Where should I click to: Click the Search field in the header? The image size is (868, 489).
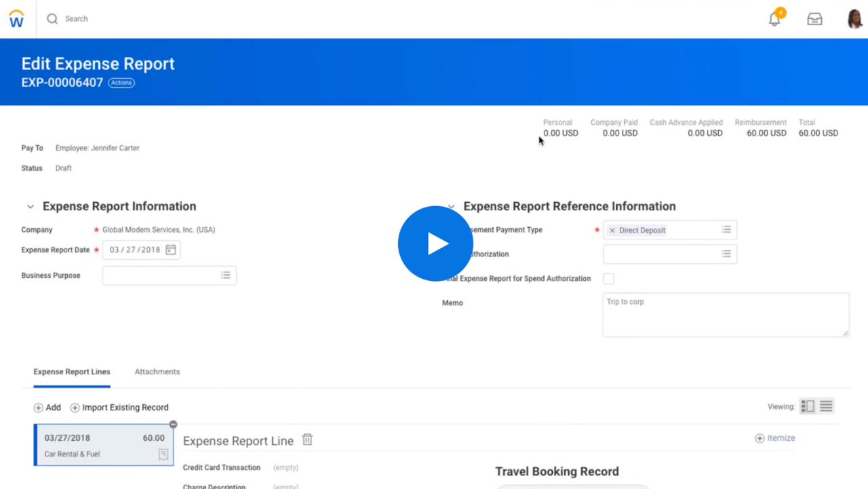click(x=77, y=19)
